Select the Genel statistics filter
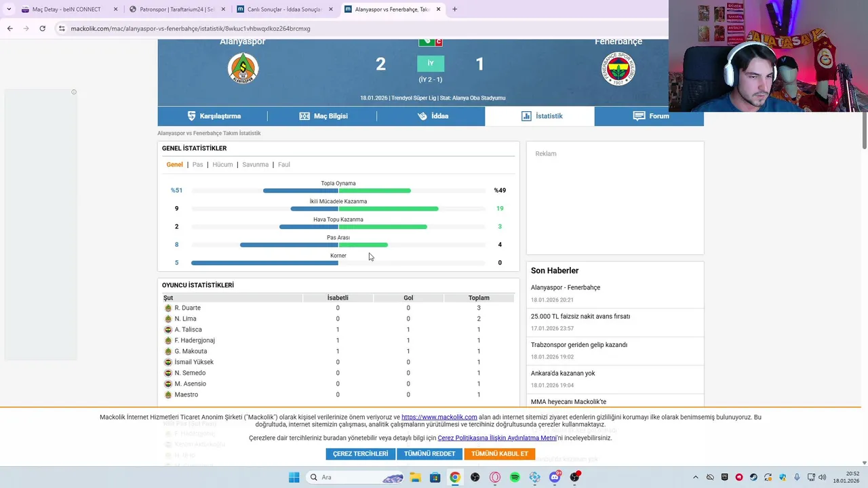Viewport: 868px width, 488px height. click(x=175, y=165)
